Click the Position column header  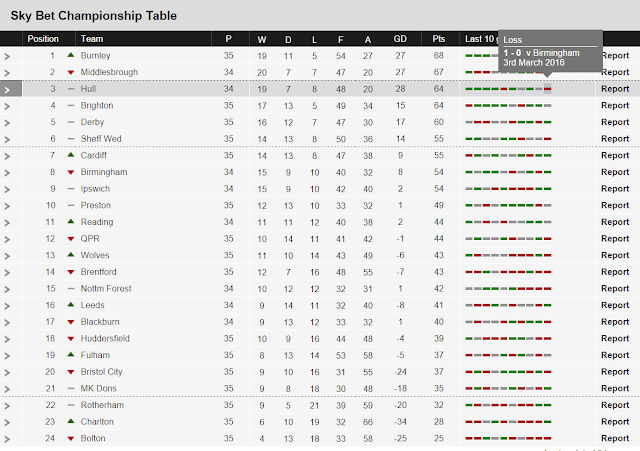pos(43,39)
